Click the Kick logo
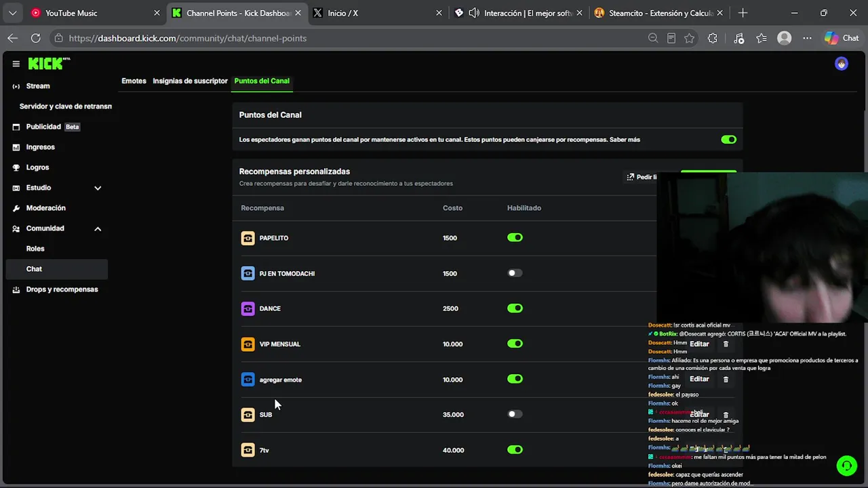 click(x=49, y=64)
